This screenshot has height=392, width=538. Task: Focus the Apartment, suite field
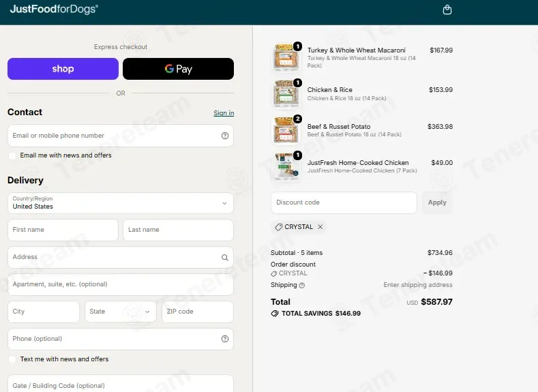click(121, 284)
